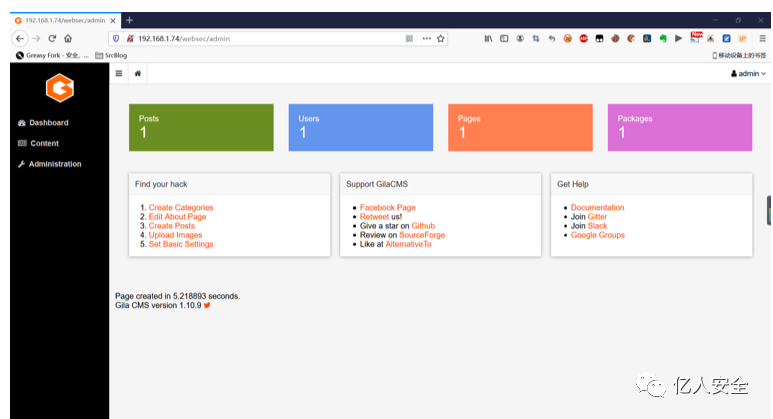Click the undo arrow extension icon
The image size is (773, 419).
tap(552, 38)
